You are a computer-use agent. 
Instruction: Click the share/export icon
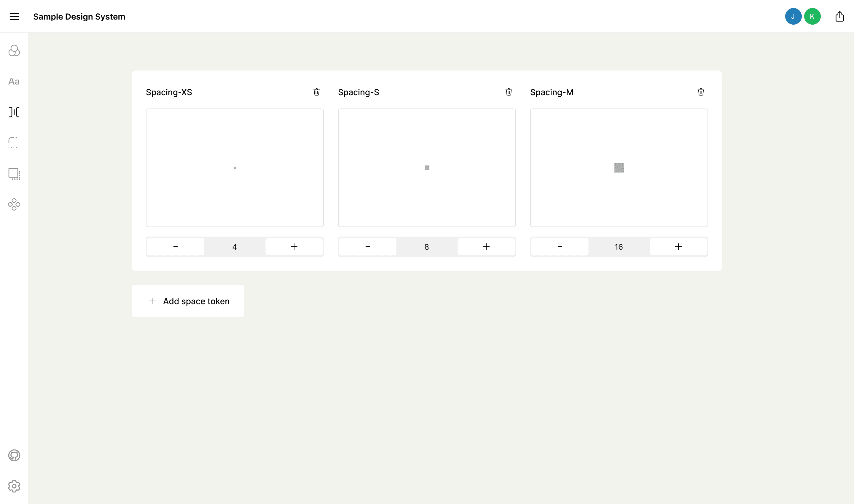(839, 16)
